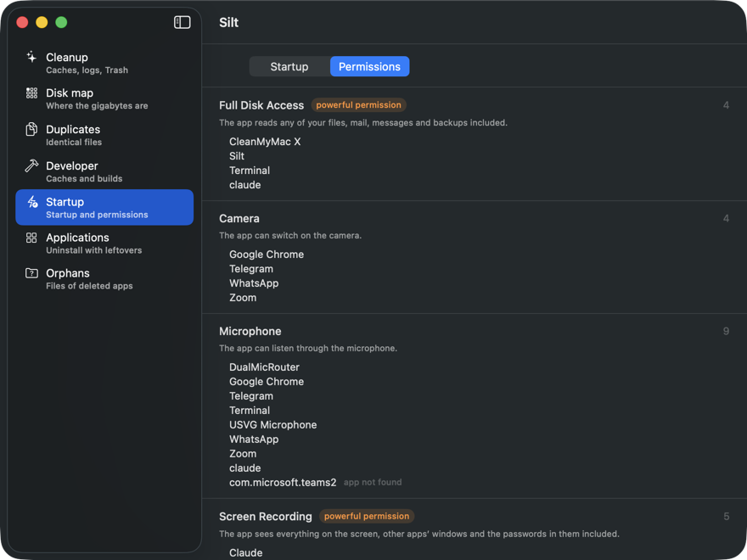Show Orphans in the sidebar
The height and width of the screenshot is (560, 747).
tap(104, 279)
